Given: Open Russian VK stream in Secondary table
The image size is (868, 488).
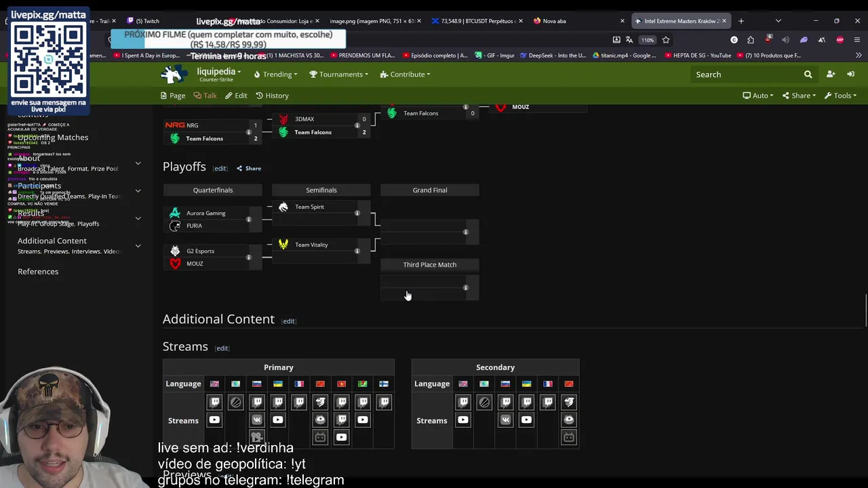Looking at the screenshot, I should tap(505, 420).
